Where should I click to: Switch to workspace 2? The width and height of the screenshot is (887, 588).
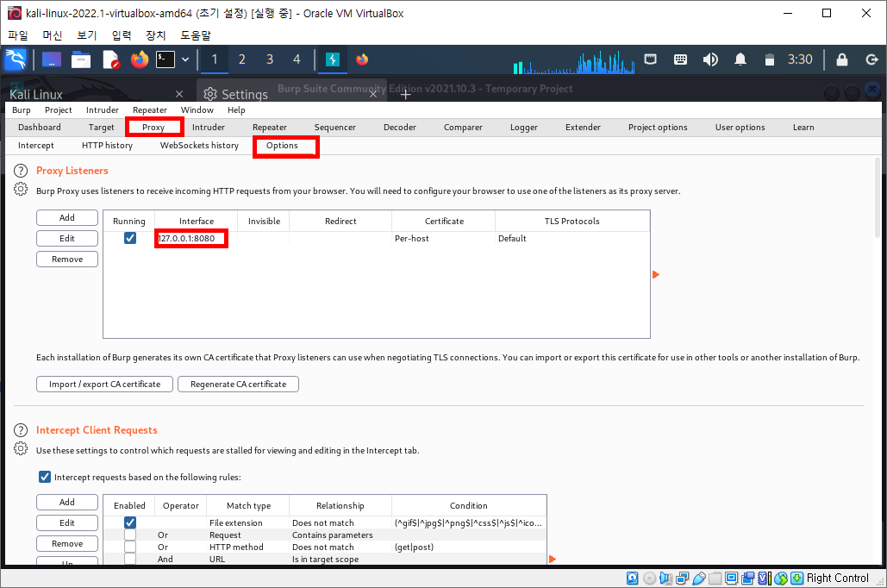pos(241,59)
